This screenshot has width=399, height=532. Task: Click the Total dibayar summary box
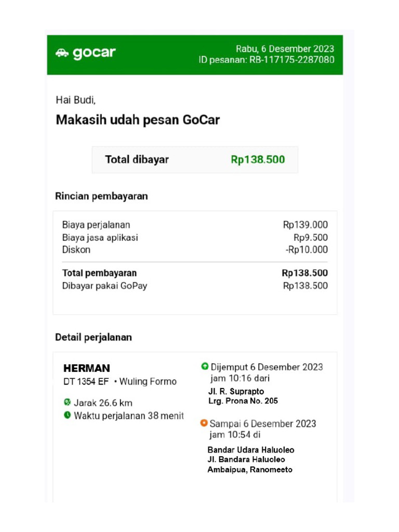(195, 159)
